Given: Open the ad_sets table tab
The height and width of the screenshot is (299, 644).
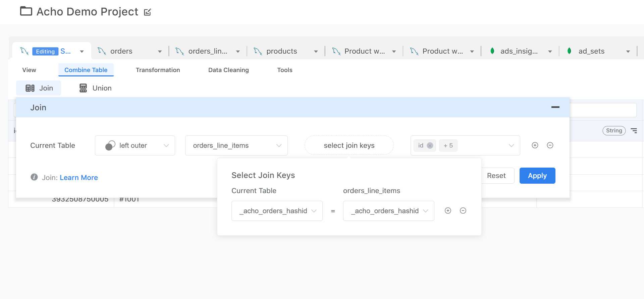Looking at the screenshot, I should tap(591, 51).
